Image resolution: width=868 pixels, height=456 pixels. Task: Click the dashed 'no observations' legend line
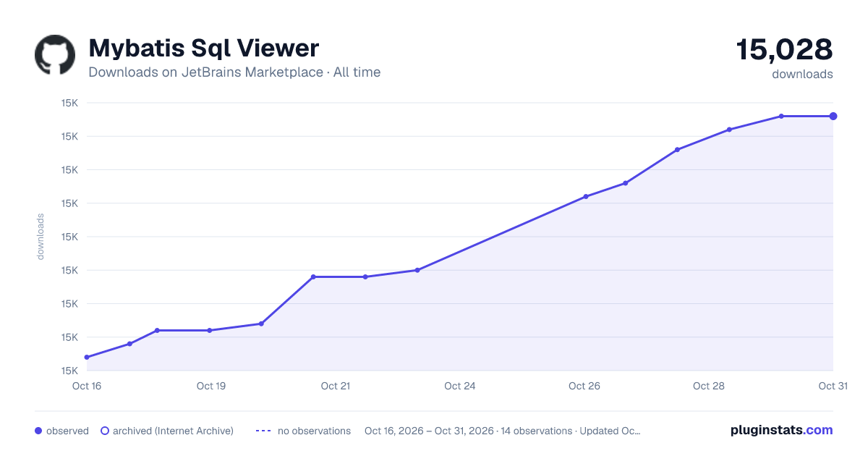pyautogui.click(x=263, y=431)
